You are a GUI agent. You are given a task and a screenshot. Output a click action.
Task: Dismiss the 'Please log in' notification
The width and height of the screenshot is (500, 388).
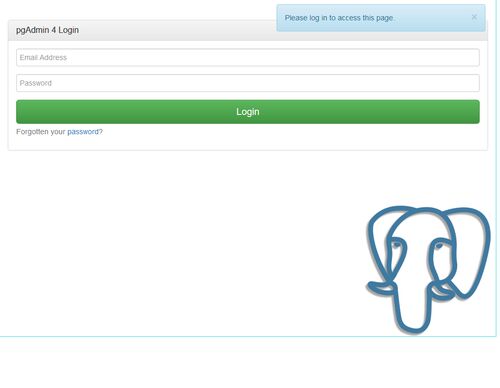474,17
